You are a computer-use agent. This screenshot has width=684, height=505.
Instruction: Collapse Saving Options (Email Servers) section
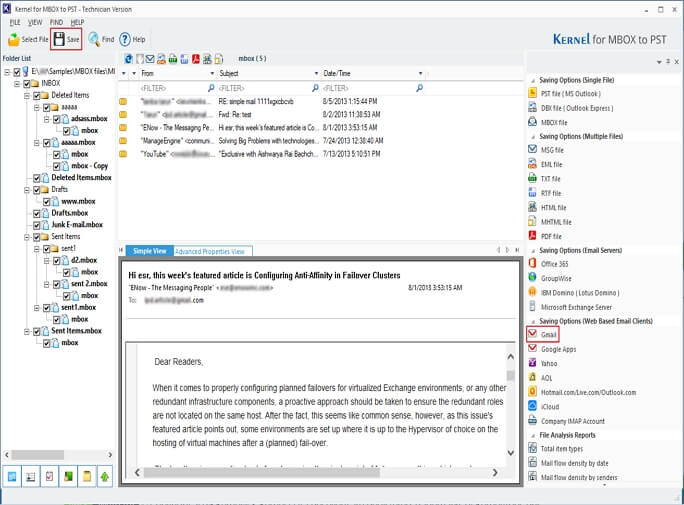(533, 251)
